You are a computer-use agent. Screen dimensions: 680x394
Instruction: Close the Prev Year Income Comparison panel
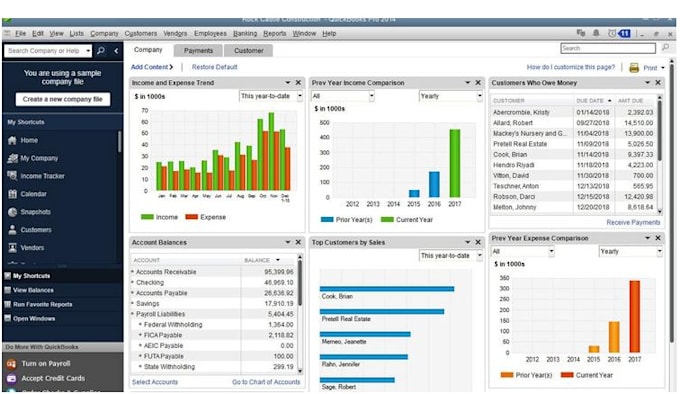tap(478, 82)
